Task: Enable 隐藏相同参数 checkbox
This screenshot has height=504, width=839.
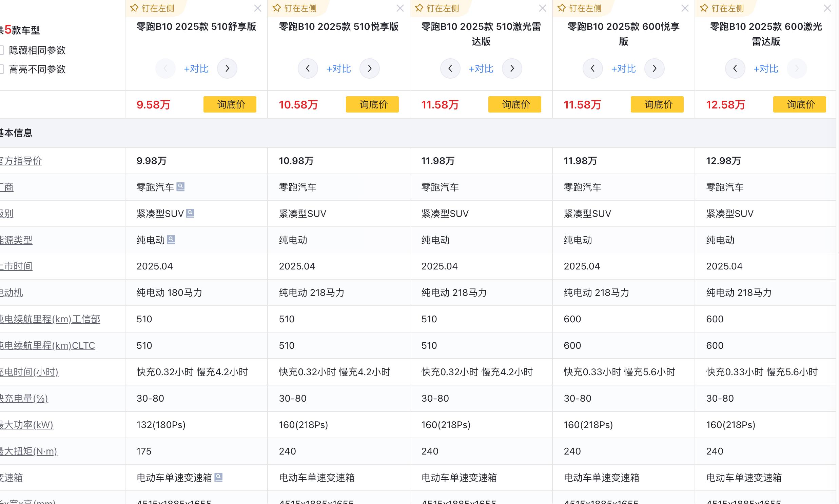Action: click(2, 50)
